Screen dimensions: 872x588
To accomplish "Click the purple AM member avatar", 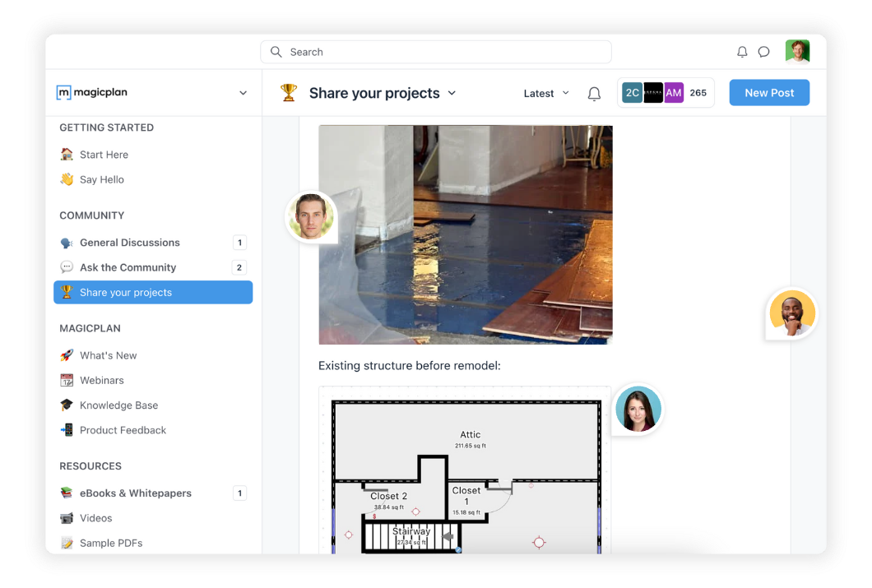I will [x=674, y=93].
